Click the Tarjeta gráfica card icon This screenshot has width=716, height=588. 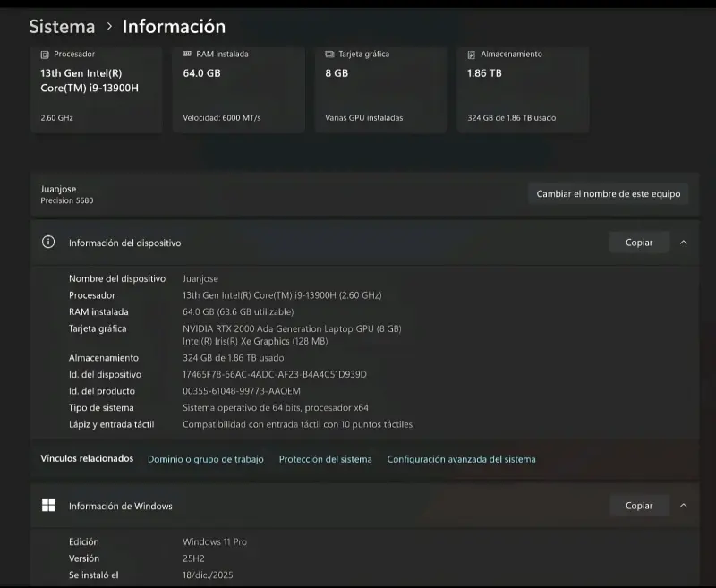click(329, 55)
